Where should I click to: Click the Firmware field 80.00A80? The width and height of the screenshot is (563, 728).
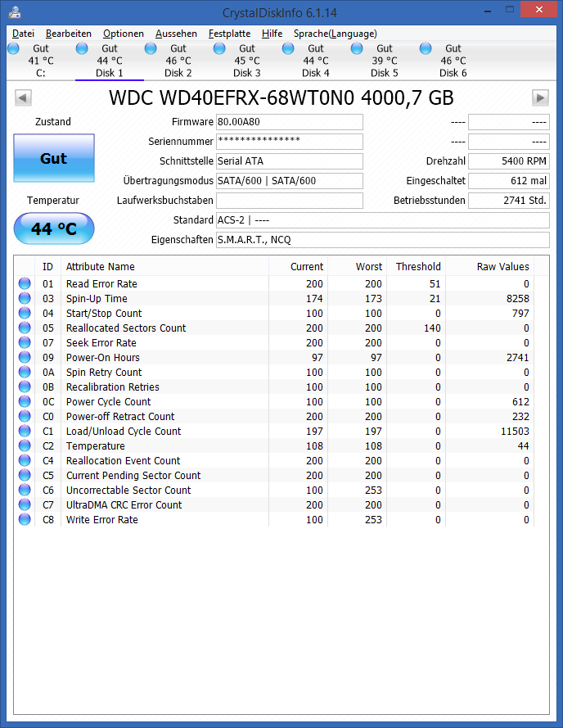pyautogui.click(x=290, y=122)
